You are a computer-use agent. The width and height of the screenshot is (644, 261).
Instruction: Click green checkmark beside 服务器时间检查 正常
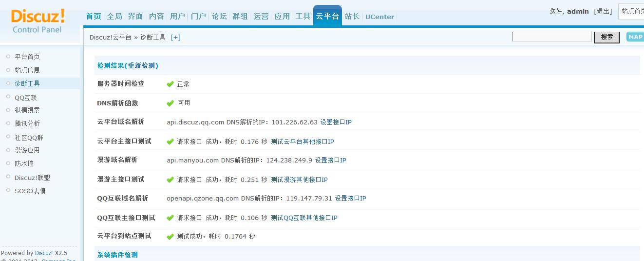pyautogui.click(x=170, y=84)
